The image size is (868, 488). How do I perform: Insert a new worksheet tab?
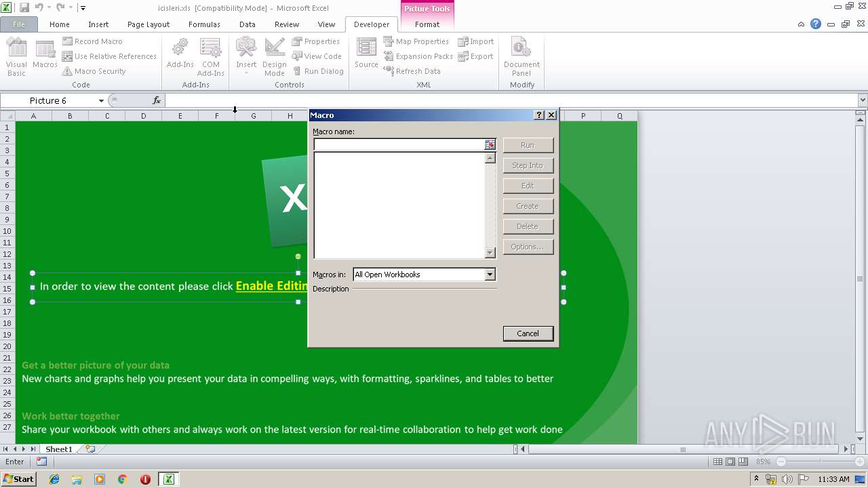(90, 449)
